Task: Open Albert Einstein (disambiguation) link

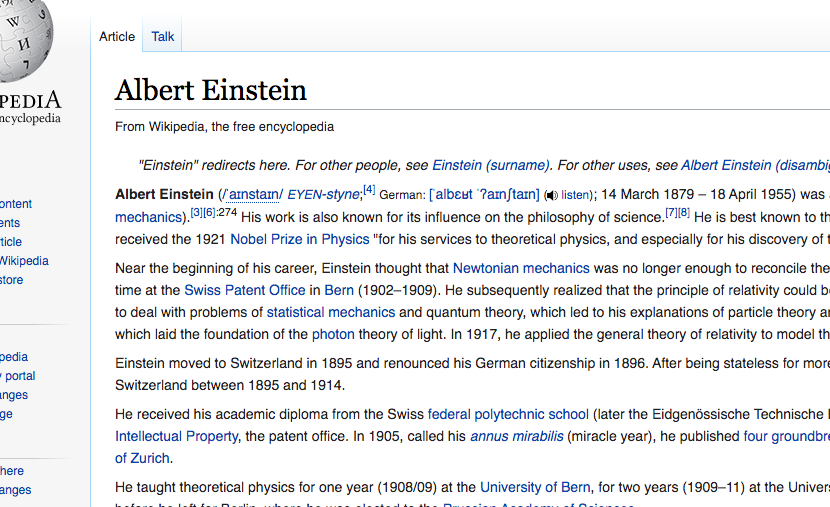Action: click(755, 165)
